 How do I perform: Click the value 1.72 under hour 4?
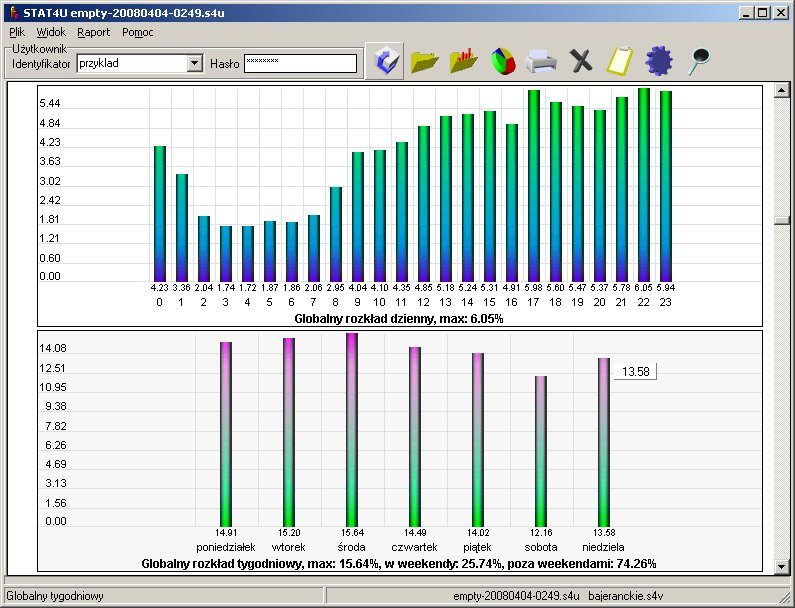coord(247,288)
